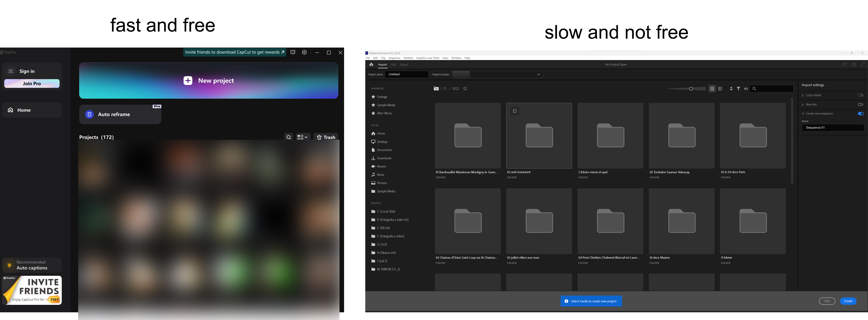Screen dimensions: 868x320
Task: Click the sort order icon in Premiere
Action: point(731,88)
